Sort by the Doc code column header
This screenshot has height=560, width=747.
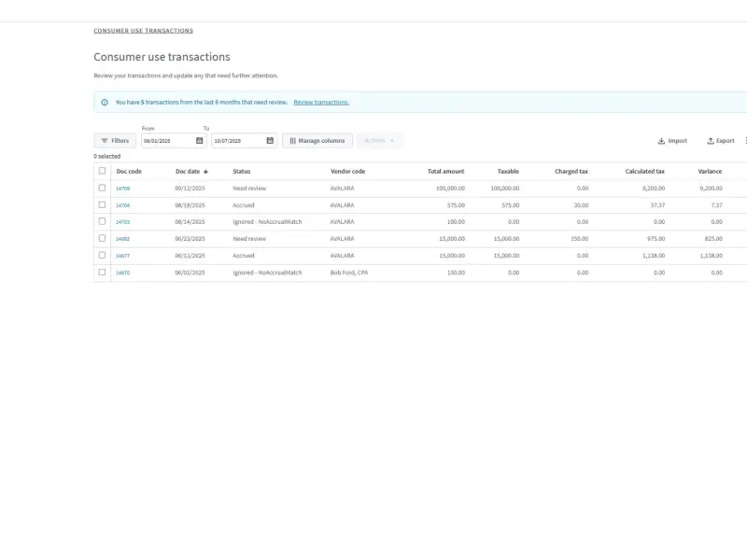(x=129, y=172)
